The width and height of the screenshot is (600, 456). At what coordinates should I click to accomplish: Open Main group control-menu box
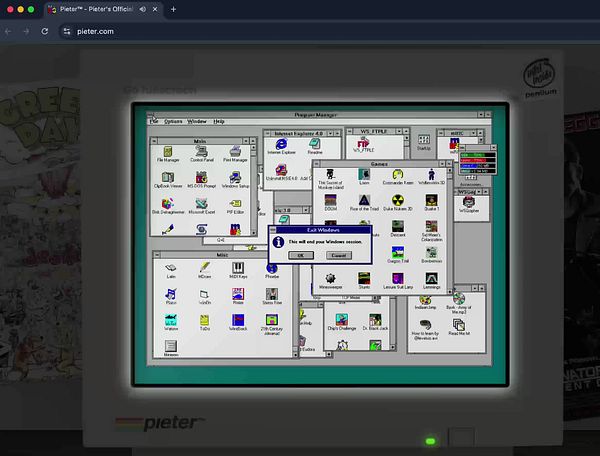point(154,141)
